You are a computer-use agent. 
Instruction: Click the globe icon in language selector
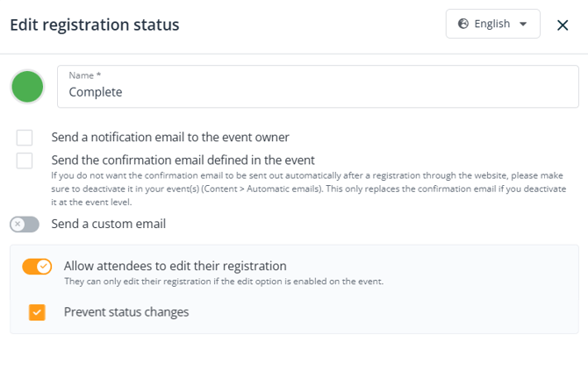coord(463,25)
